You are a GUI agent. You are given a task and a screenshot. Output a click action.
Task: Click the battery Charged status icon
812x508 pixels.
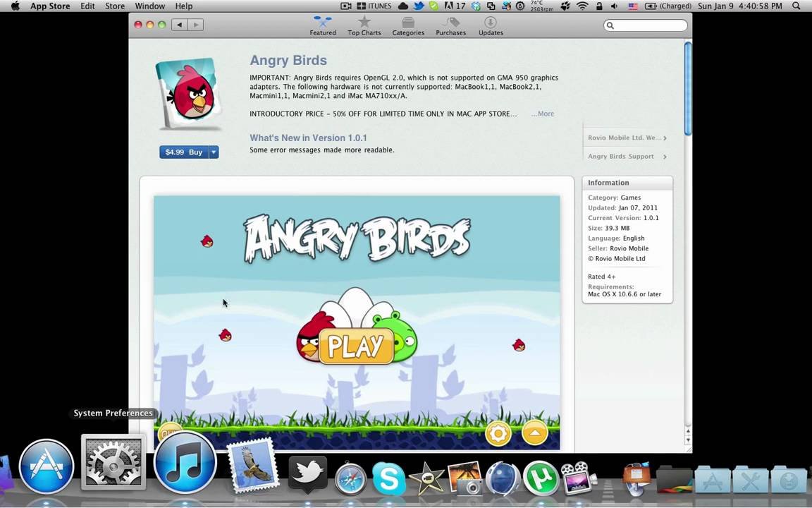668,6
